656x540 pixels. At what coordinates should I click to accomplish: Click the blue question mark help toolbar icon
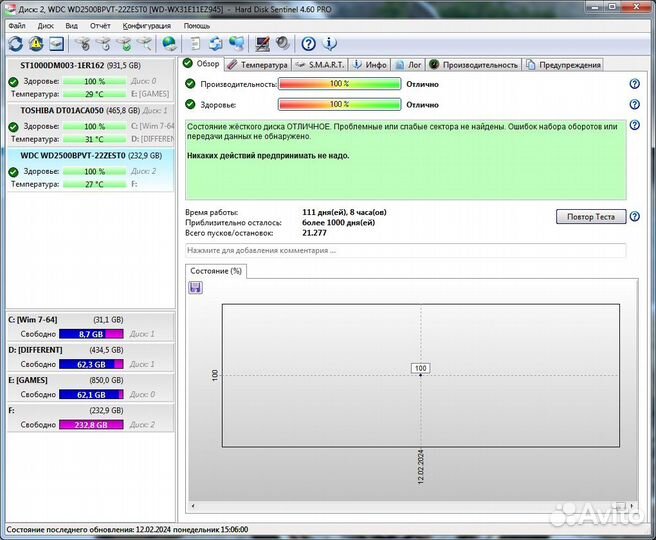(x=309, y=44)
